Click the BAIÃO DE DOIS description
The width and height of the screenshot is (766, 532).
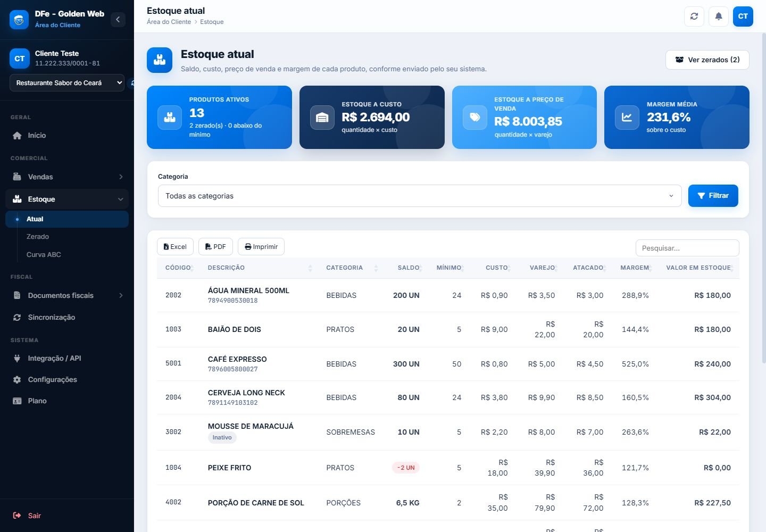point(235,329)
